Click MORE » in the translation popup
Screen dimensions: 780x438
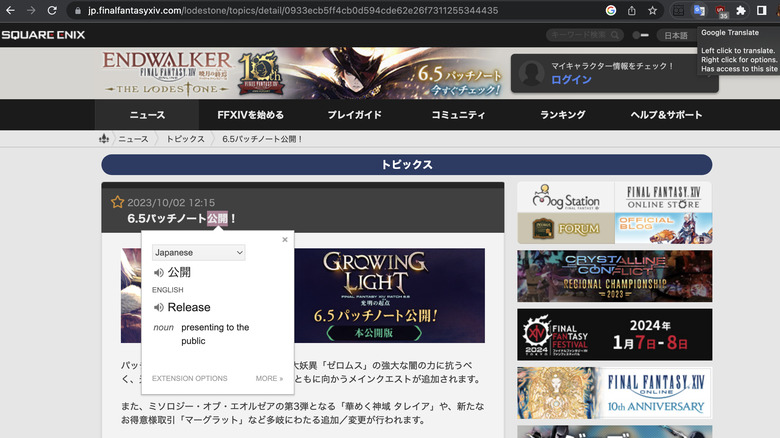(x=269, y=378)
